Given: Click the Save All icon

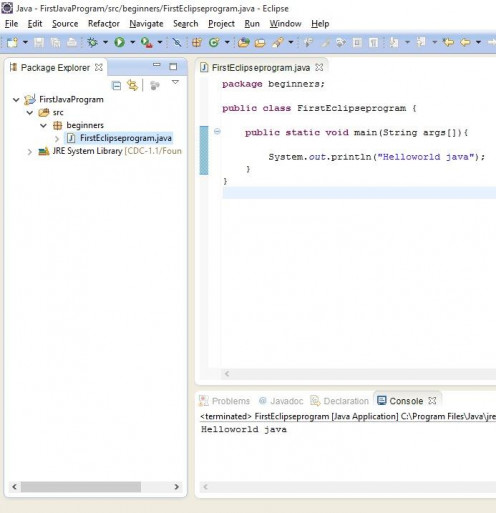Looking at the screenshot, I should 55,42.
